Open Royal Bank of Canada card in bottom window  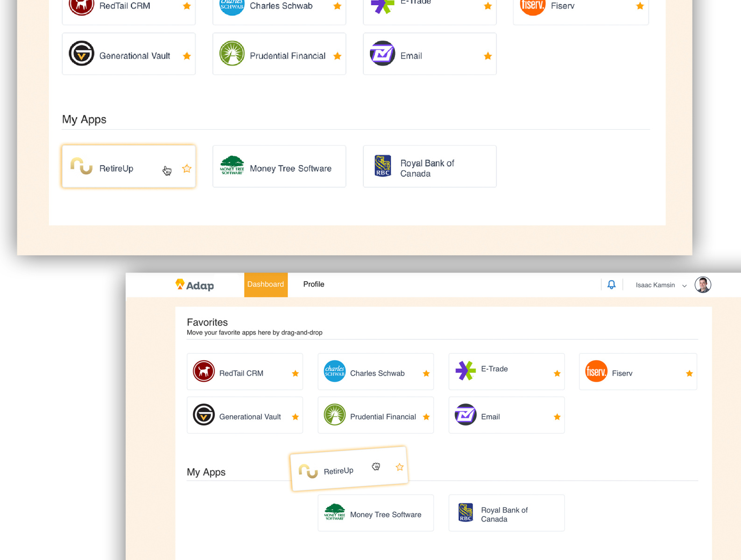click(x=507, y=513)
